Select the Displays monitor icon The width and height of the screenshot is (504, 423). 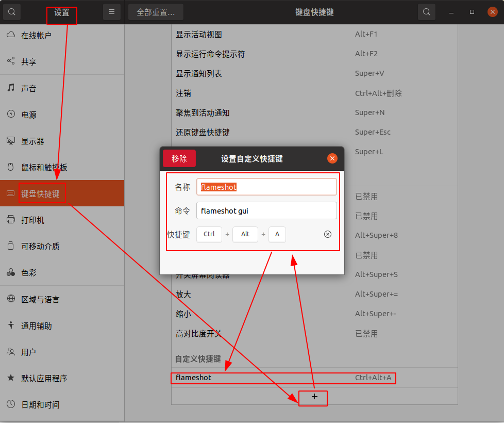(11, 141)
